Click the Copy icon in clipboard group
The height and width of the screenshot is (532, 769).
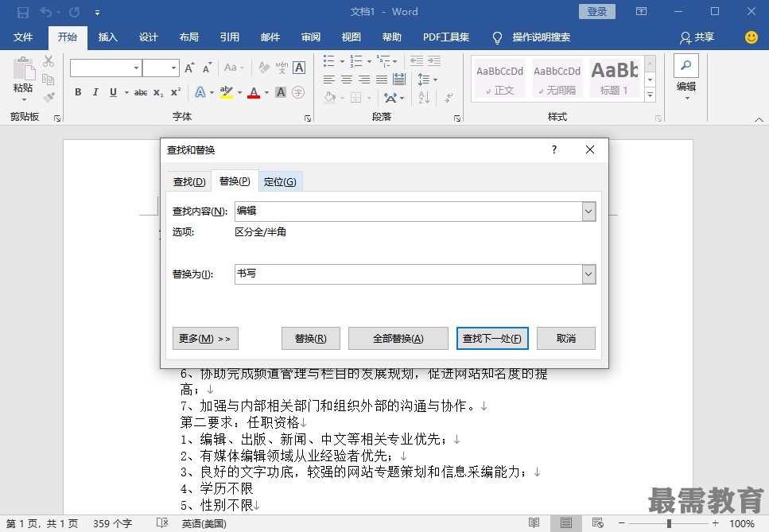coord(48,79)
